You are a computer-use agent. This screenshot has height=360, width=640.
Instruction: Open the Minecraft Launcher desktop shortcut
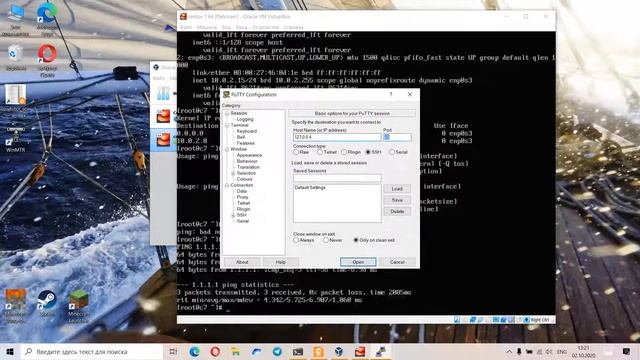click(78, 306)
